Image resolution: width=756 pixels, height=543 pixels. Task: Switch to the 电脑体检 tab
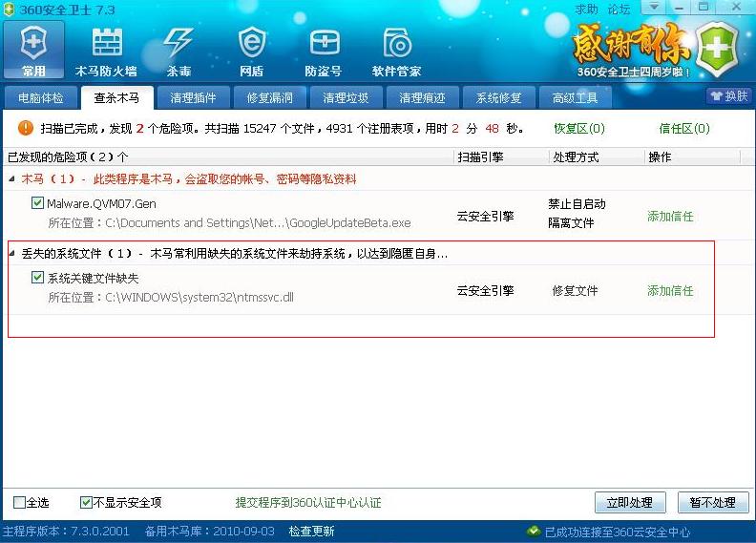[41, 98]
